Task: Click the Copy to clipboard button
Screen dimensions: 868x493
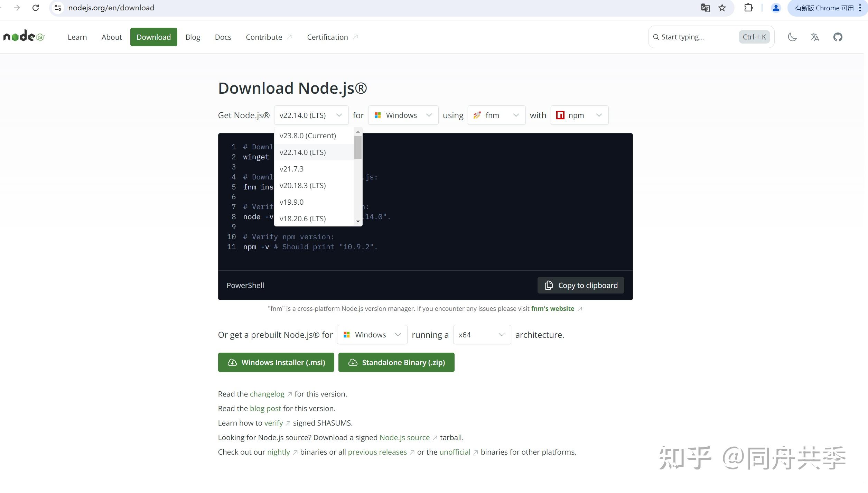Action: tap(581, 286)
